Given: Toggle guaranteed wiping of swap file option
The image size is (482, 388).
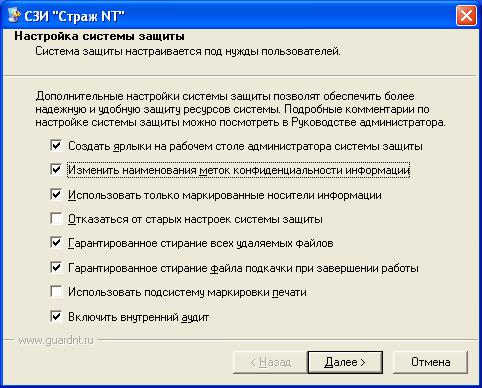Looking at the screenshot, I should tap(56, 267).
